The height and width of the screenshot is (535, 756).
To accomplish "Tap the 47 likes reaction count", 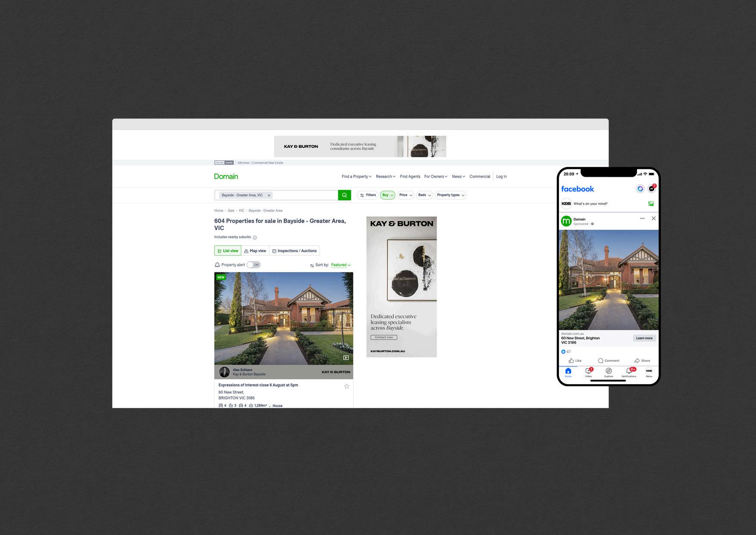I will point(566,352).
